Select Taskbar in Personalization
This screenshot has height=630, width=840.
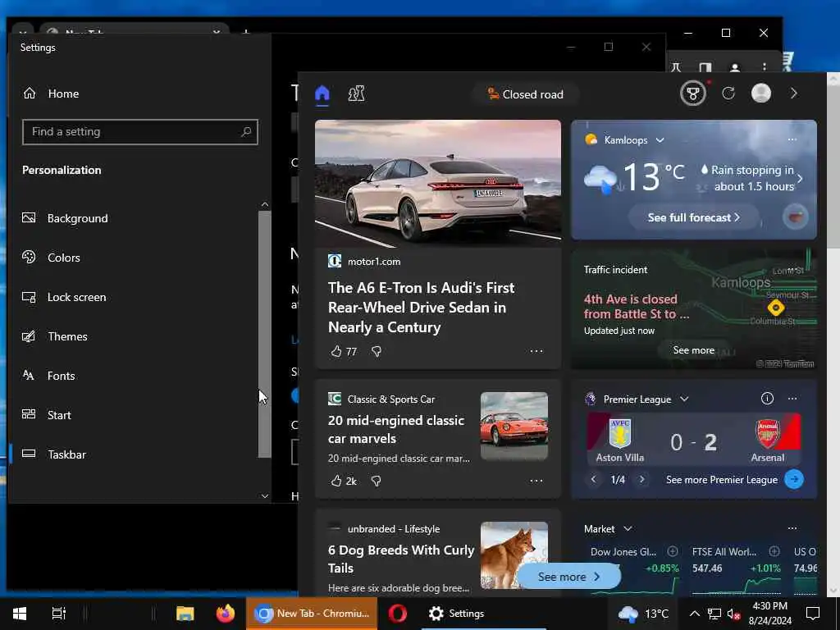click(x=135, y=454)
